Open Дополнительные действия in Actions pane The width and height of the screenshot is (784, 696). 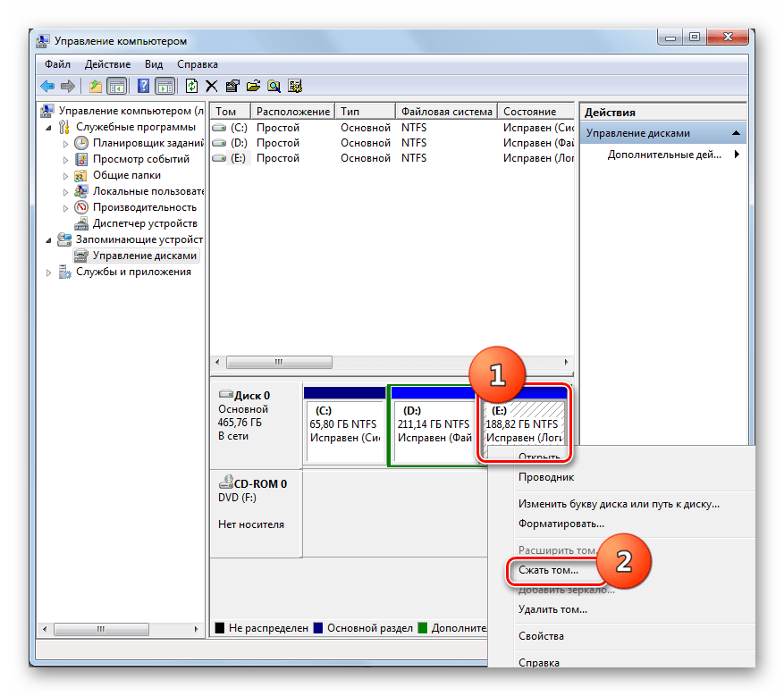click(x=663, y=155)
